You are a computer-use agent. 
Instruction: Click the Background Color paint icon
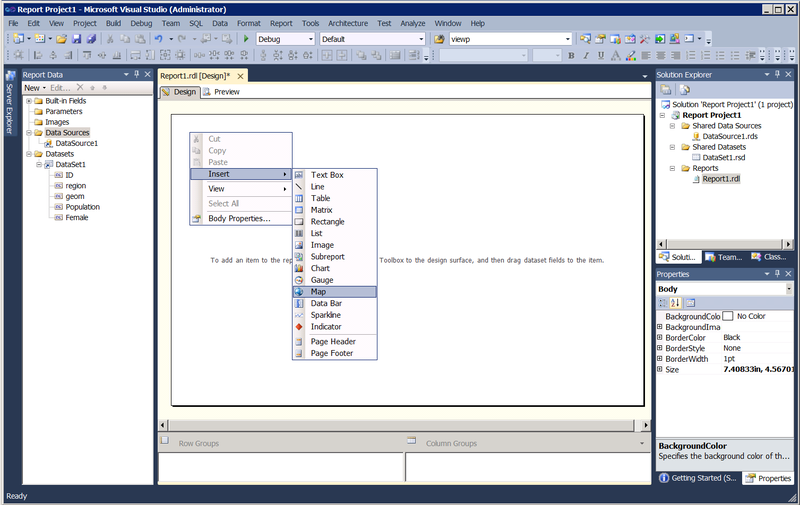coord(631,56)
